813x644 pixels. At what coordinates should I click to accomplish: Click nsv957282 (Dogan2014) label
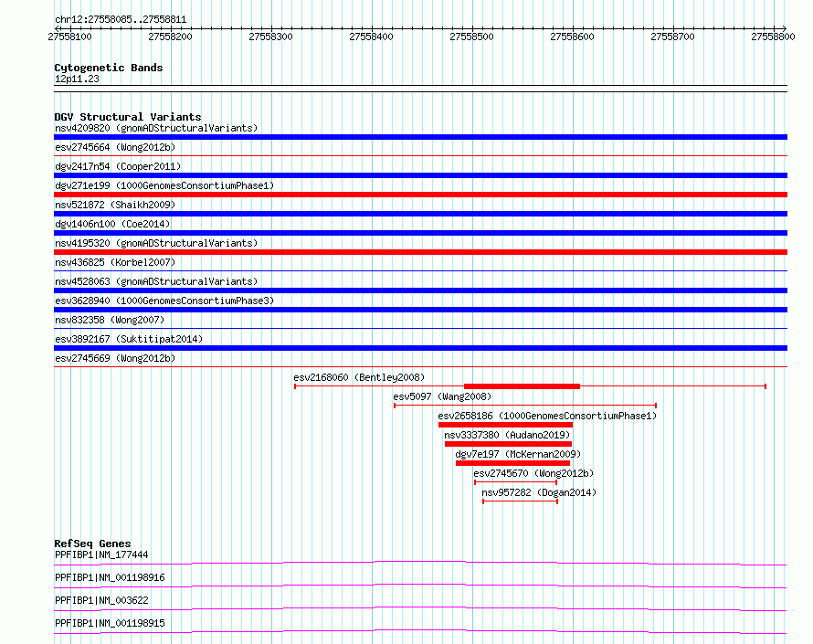539,492
